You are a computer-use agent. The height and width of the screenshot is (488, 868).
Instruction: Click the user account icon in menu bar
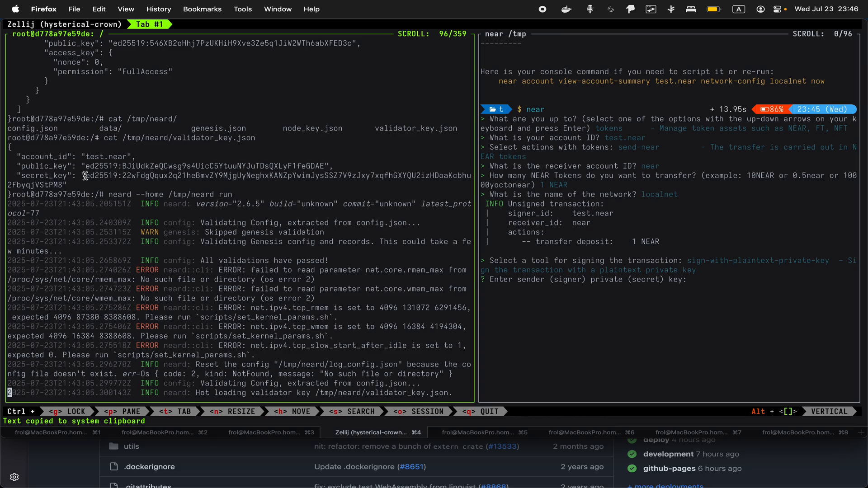(760, 9)
